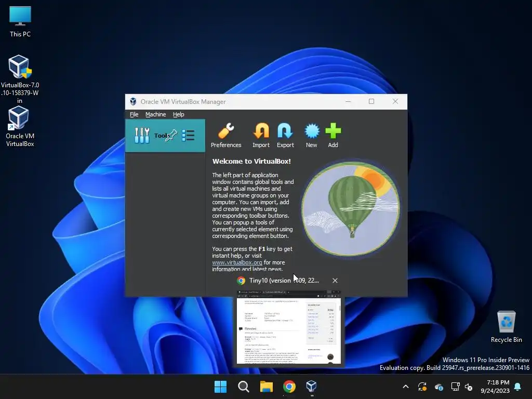Image resolution: width=532 pixels, height=399 pixels.
Task: Click the Import appliance icon
Action: [261, 136]
